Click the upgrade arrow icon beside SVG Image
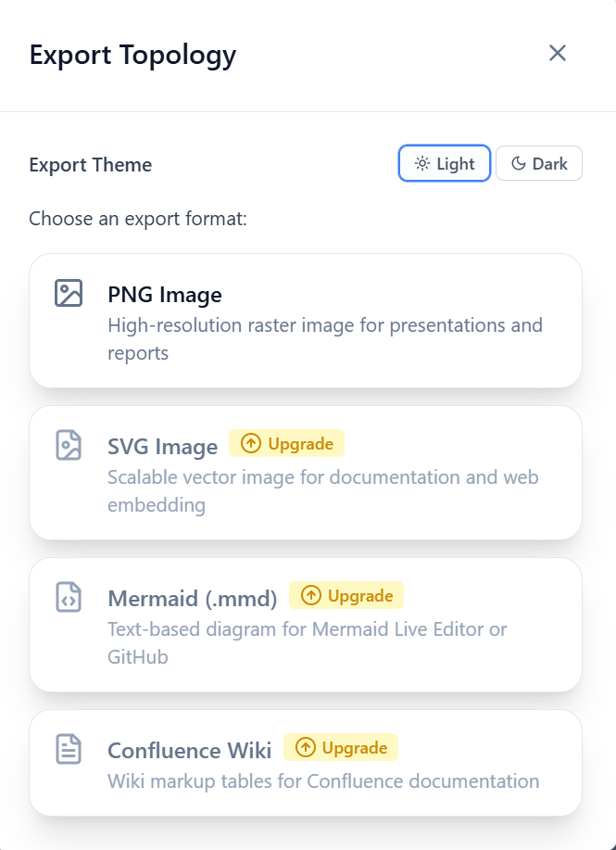Viewport: 616px width, 850px height. [250, 444]
